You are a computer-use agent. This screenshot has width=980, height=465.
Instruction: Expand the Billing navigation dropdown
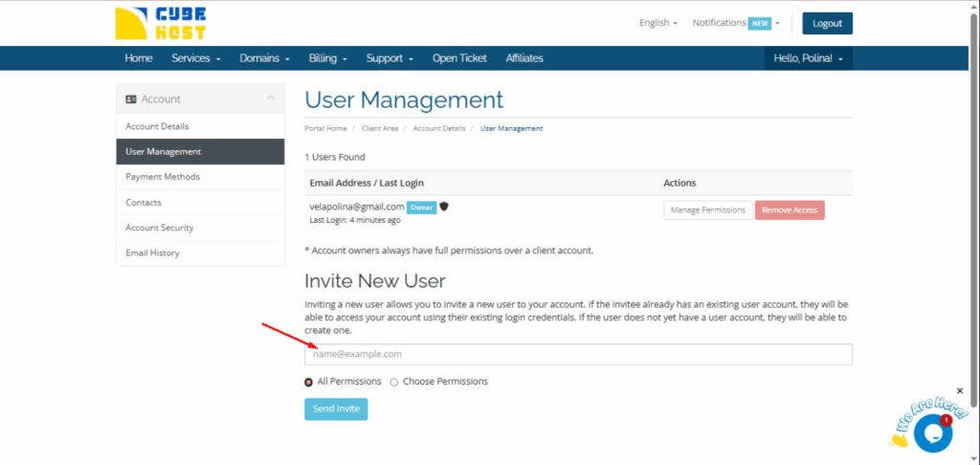327,58
